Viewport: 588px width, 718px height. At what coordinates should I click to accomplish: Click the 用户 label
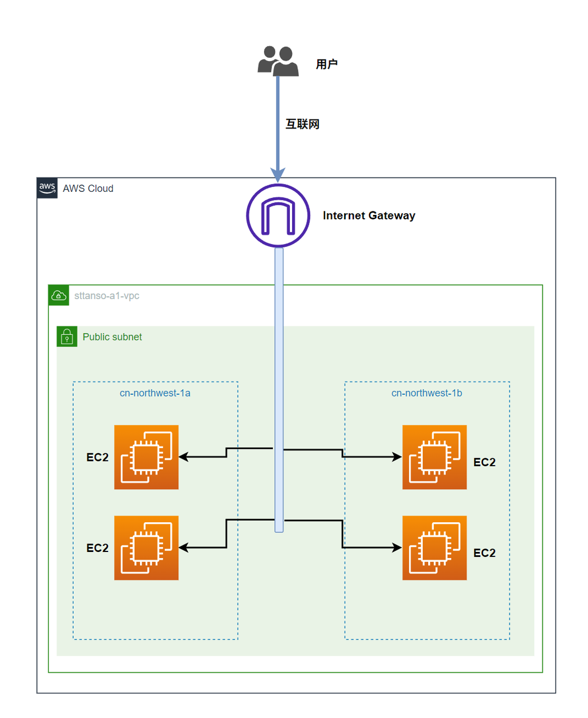click(x=326, y=65)
